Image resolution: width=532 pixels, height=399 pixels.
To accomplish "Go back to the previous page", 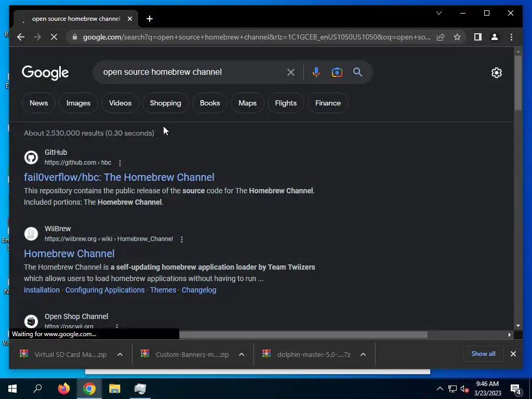I will [21, 37].
